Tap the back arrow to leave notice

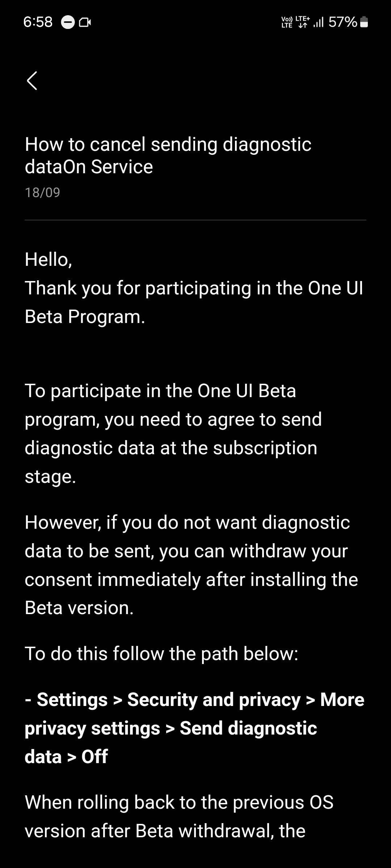point(32,80)
